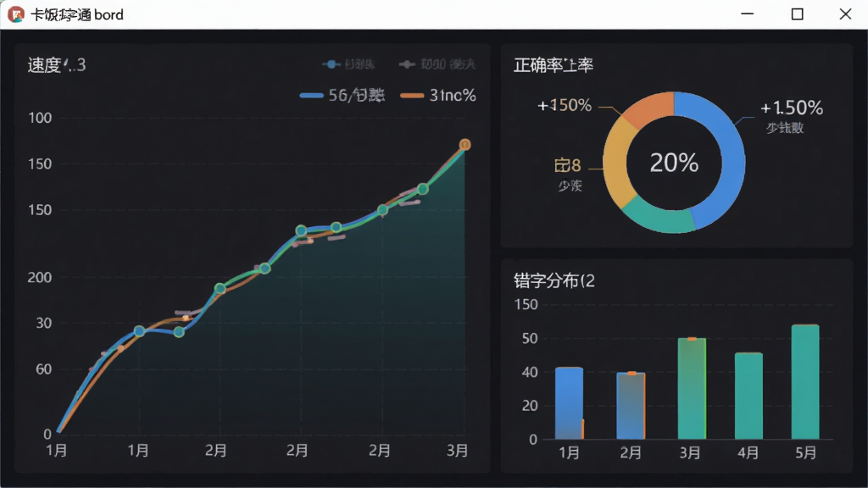The image size is (868, 488).
Task: Click the 50 y-axis label on the bar chart
Action: (530, 339)
